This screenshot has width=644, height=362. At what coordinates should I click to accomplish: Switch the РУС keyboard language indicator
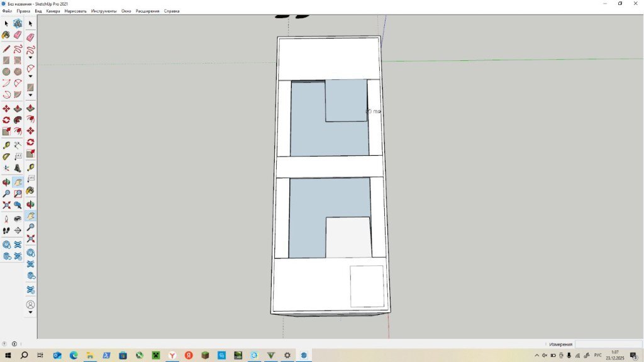(597, 355)
